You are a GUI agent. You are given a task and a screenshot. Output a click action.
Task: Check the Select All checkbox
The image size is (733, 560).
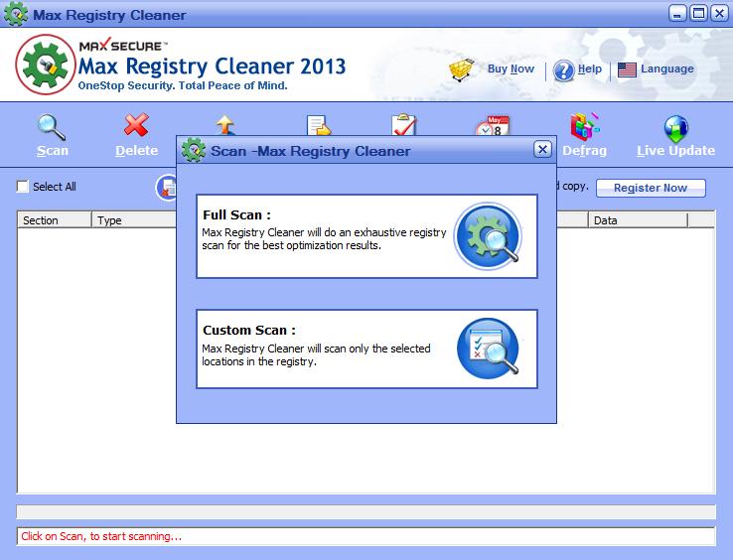23,187
